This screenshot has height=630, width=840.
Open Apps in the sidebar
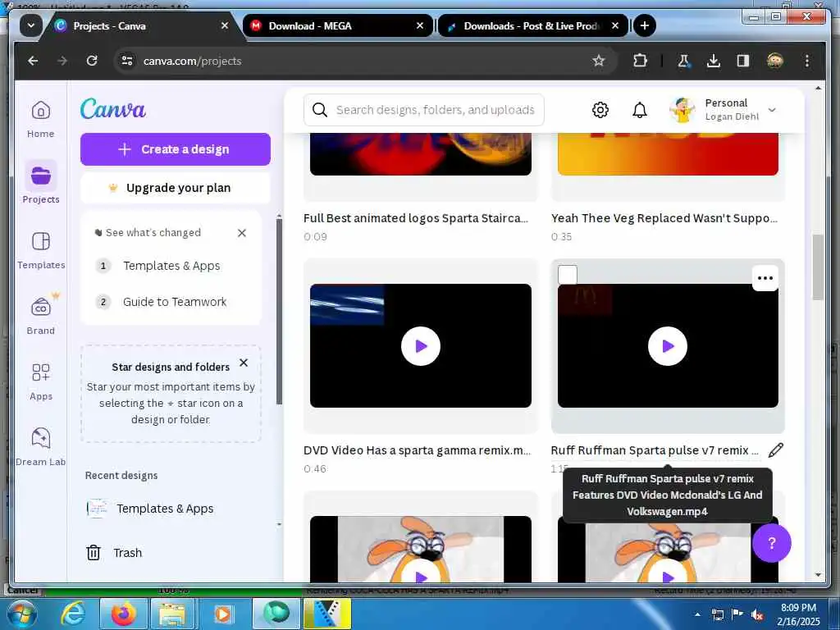pos(41,381)
